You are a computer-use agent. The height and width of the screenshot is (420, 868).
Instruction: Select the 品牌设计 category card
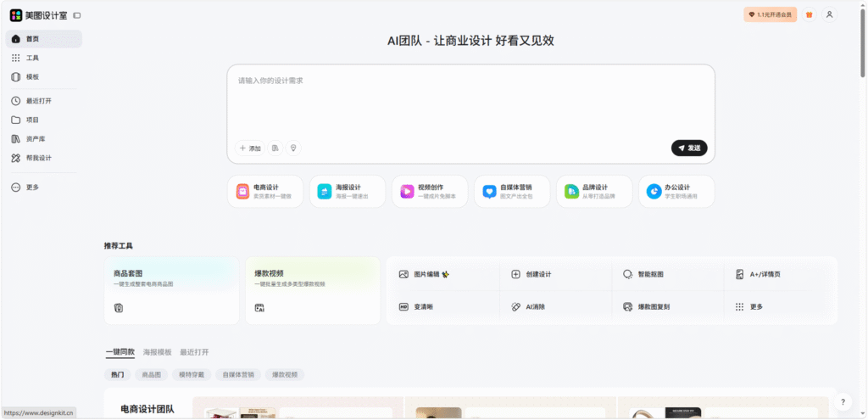(x=594, y=192)
